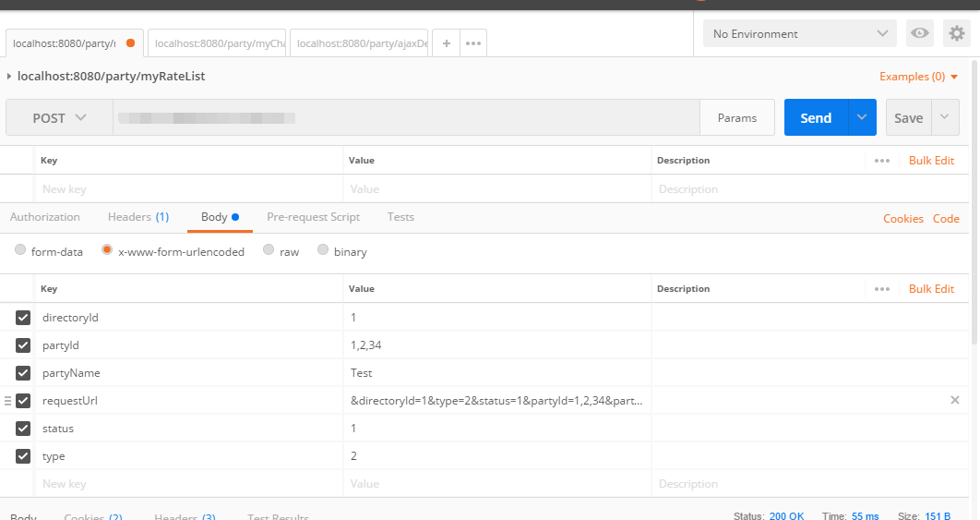
Task: Uncheck the type parameter checkbox
Action: click(x=23, y=456)
